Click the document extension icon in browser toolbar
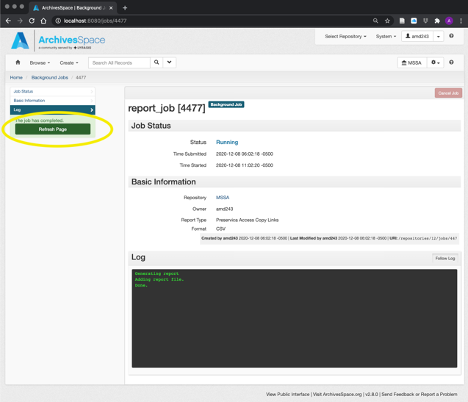 [402, 21]
